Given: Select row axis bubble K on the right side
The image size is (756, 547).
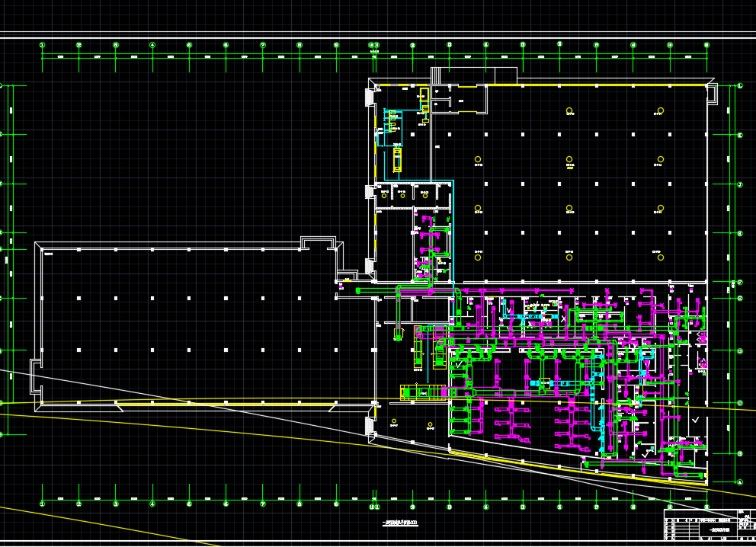Looking at the screenshot, I should [740, 136].
